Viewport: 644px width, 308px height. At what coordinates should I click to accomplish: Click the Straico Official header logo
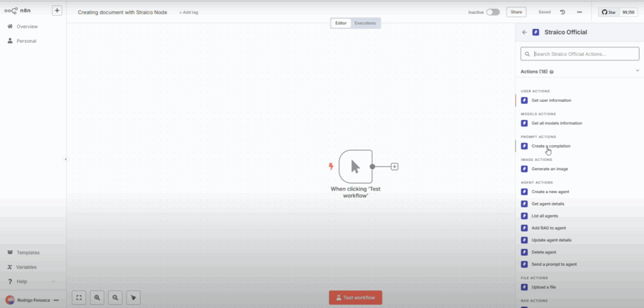(536, 32)
